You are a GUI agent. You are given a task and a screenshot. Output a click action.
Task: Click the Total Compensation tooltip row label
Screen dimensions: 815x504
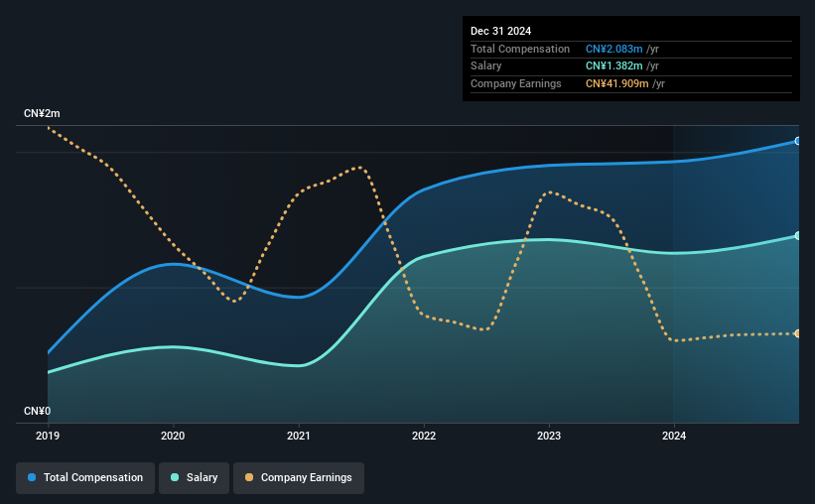[x=520, y=49]
